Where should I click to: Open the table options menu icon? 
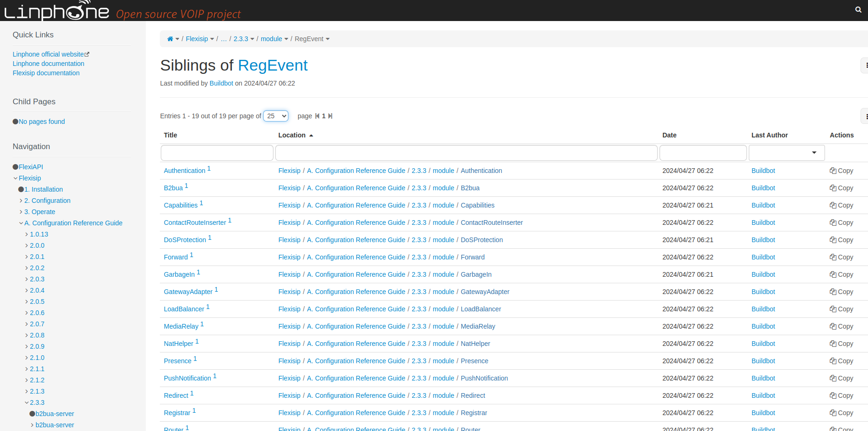pos(865,116)
